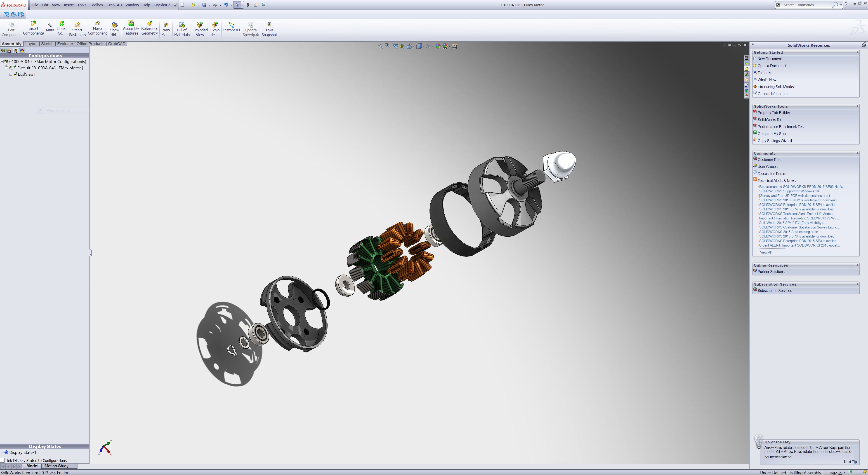Click the Next Tip link
This screenshot has height=475, width=868.
(x=850, y=462)
